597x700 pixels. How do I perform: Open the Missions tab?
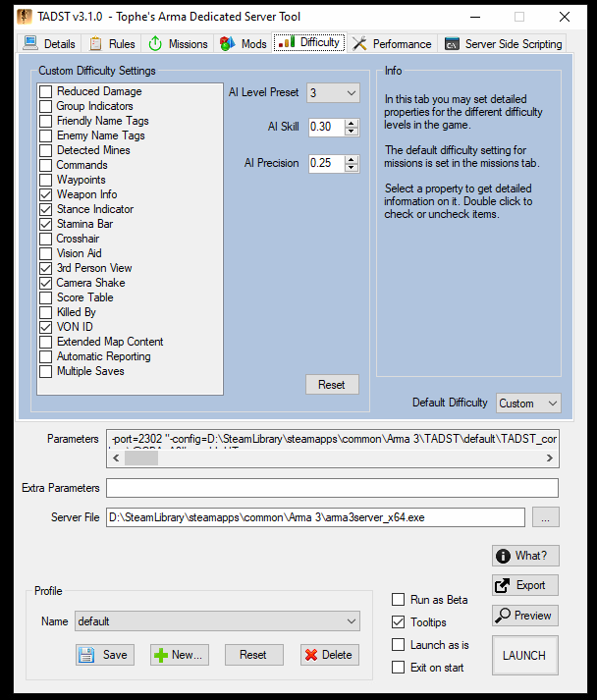click(x=178, y=44)
